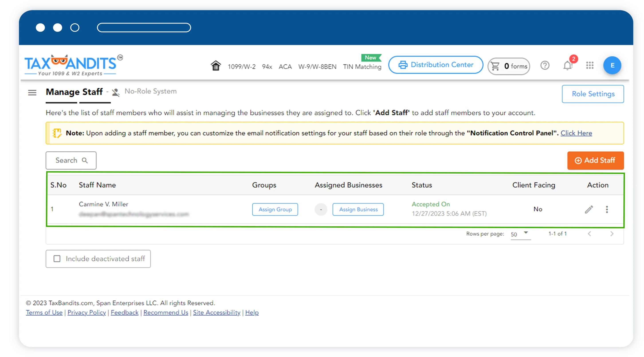Open the apps grid icon
The height and width of the screenshot is (357, 644).
click(590, 65)
